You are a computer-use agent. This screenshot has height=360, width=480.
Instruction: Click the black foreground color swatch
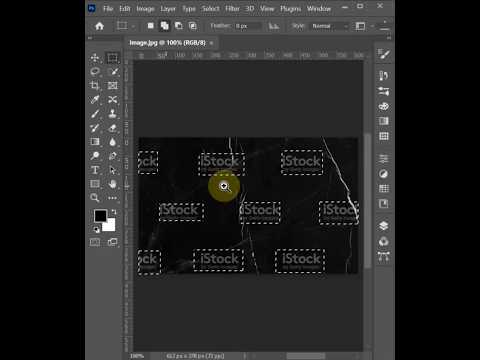tap(100, 216)
